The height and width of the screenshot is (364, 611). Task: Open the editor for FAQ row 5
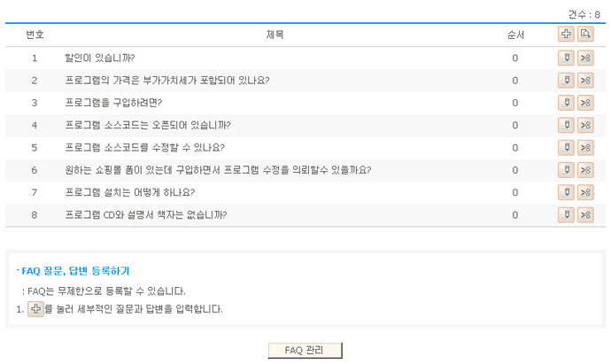(567, 147)
